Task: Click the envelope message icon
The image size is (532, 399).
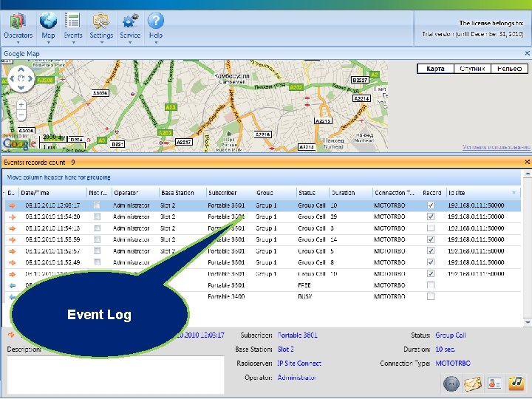Action: [x=473, y=383]
